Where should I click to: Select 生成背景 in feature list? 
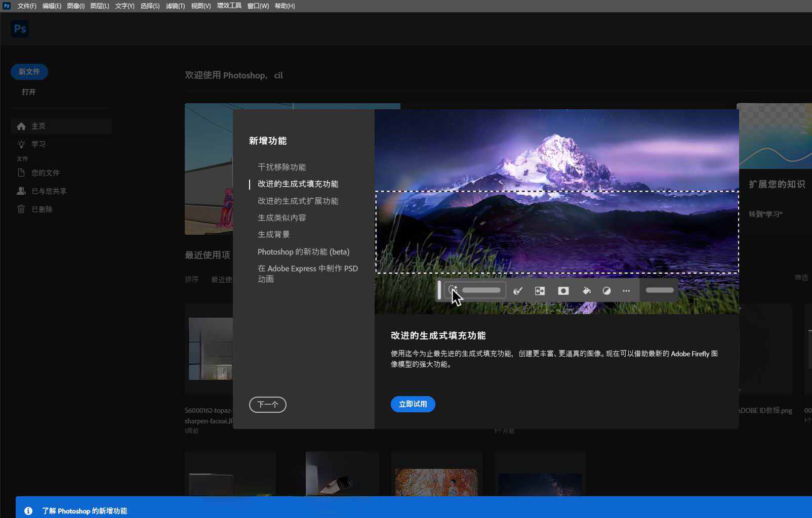[x=274, y=235]
